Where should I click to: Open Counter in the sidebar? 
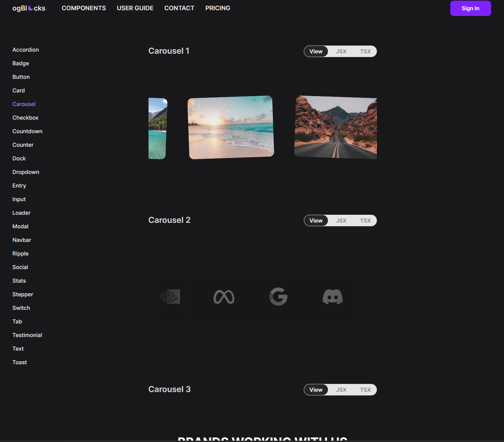click(x=23, y=145)
